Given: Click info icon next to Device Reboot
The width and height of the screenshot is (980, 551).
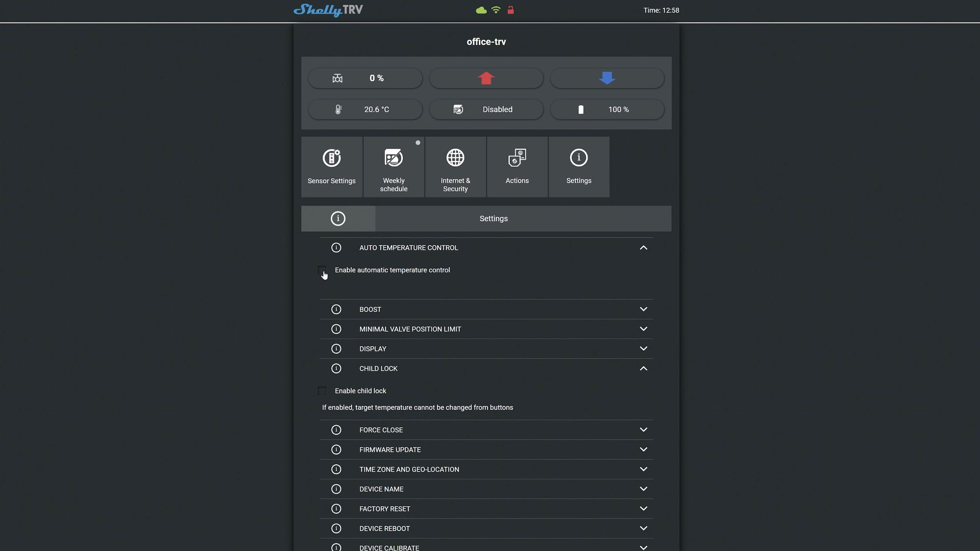Looking at the screenshot, I should 336,528.
